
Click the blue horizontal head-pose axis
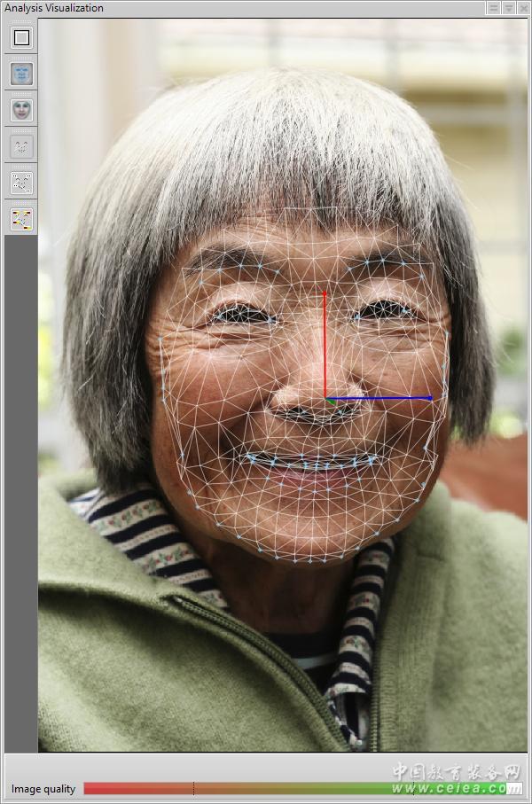tap(381, 399)
